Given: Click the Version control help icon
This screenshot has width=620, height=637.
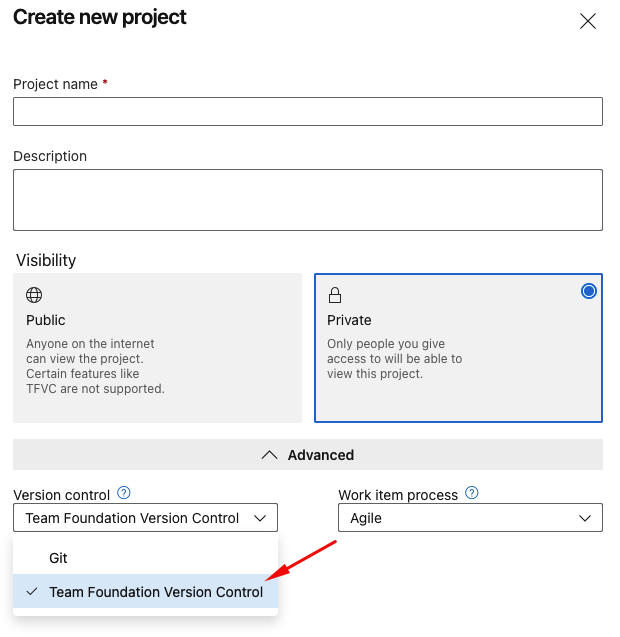Looking at the screenshot, I should [x=124, y=493].
